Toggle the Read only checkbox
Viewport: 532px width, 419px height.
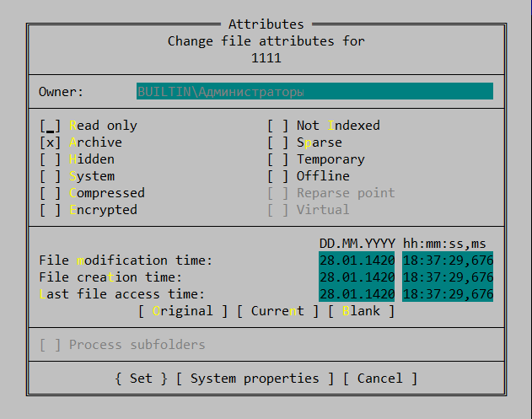coord(89,126)
